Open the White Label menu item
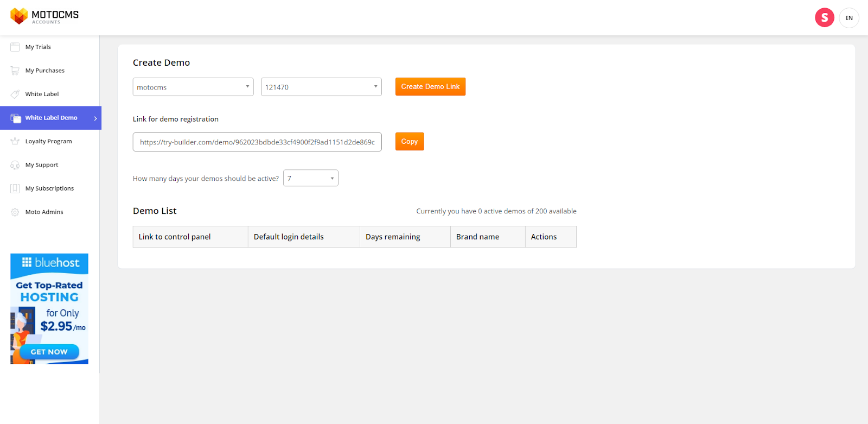Screen dimensions: 868x424 [42, 94]
